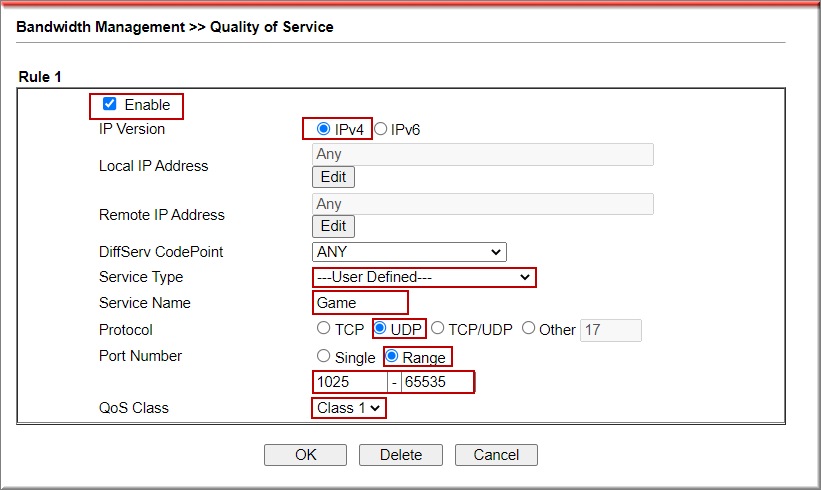
Task: Click the Local IP Address label
Action: coord(153,166)
